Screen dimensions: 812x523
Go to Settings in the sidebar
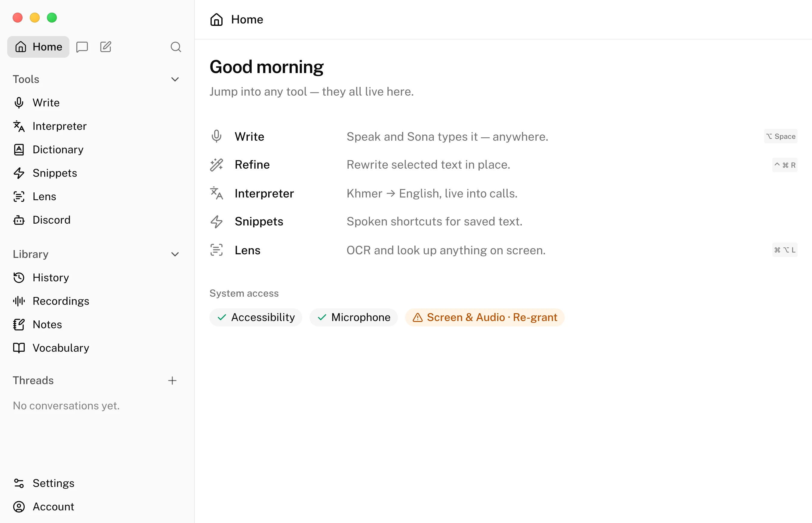(97, 483)
